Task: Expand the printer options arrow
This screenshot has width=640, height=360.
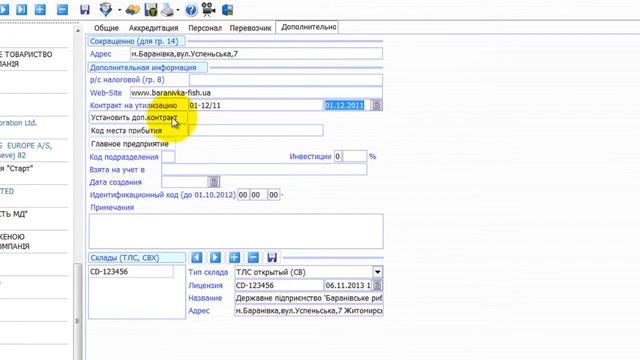Action: (178, 10)
